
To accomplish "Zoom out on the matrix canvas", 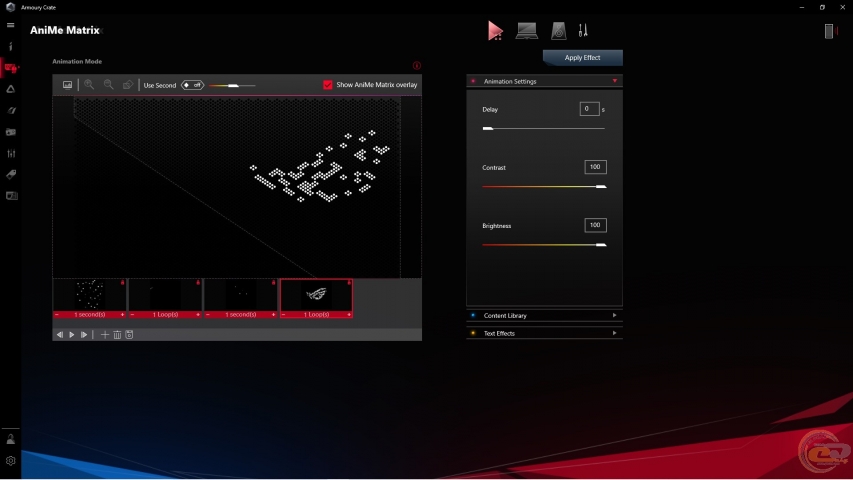I will 109,85.
